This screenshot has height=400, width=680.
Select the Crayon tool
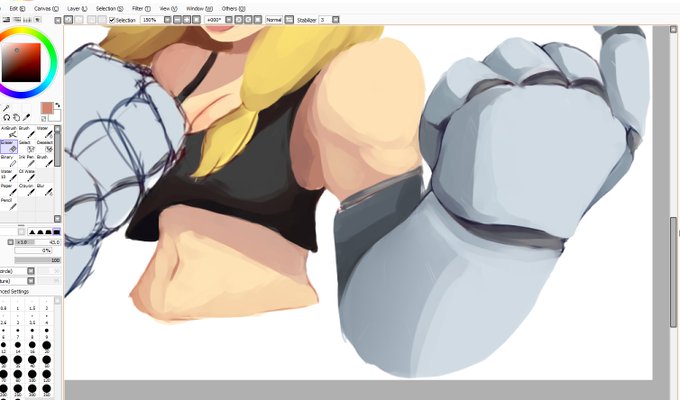coord(26,189)
